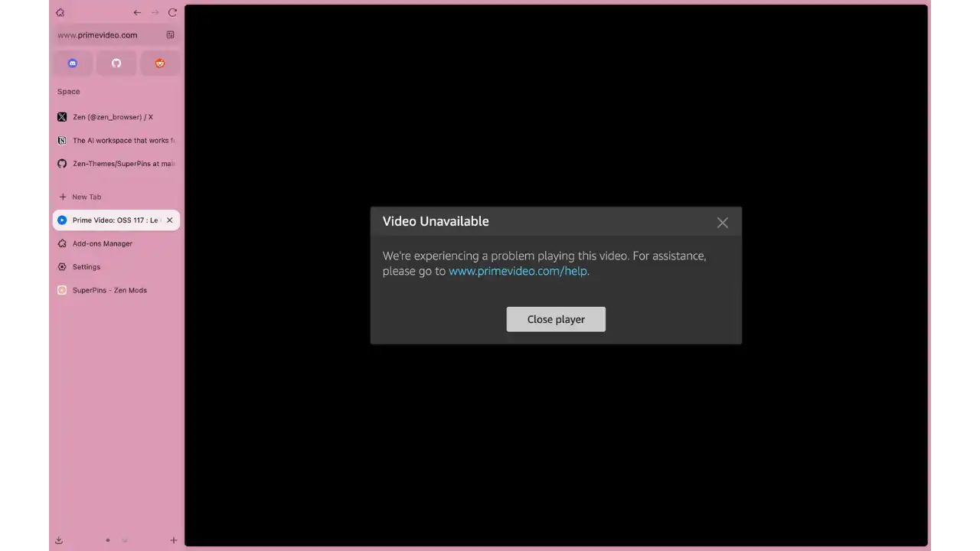
Task: Open the Discord pinned essential
Action: point(72,63)
